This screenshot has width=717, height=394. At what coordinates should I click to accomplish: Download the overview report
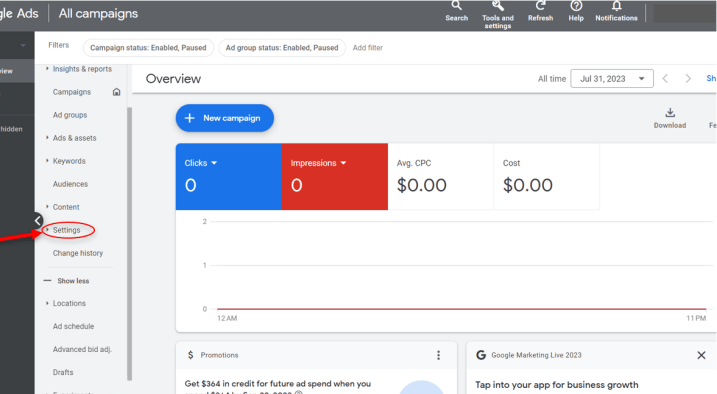(x=670, y=118)
